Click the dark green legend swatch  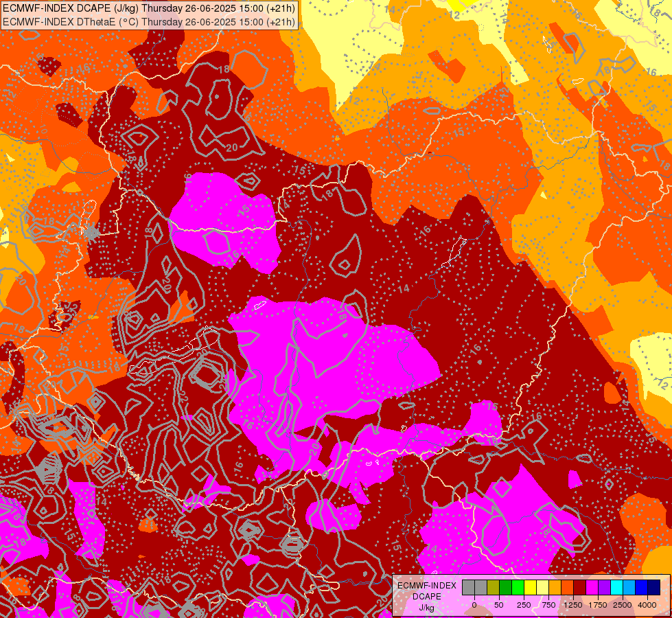(505, 587)
